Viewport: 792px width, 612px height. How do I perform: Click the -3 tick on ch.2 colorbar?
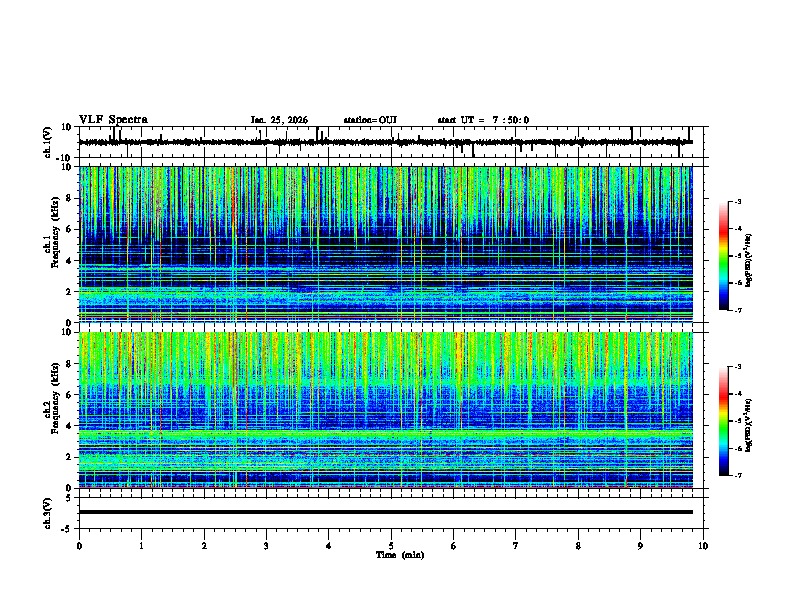(737, 367)
